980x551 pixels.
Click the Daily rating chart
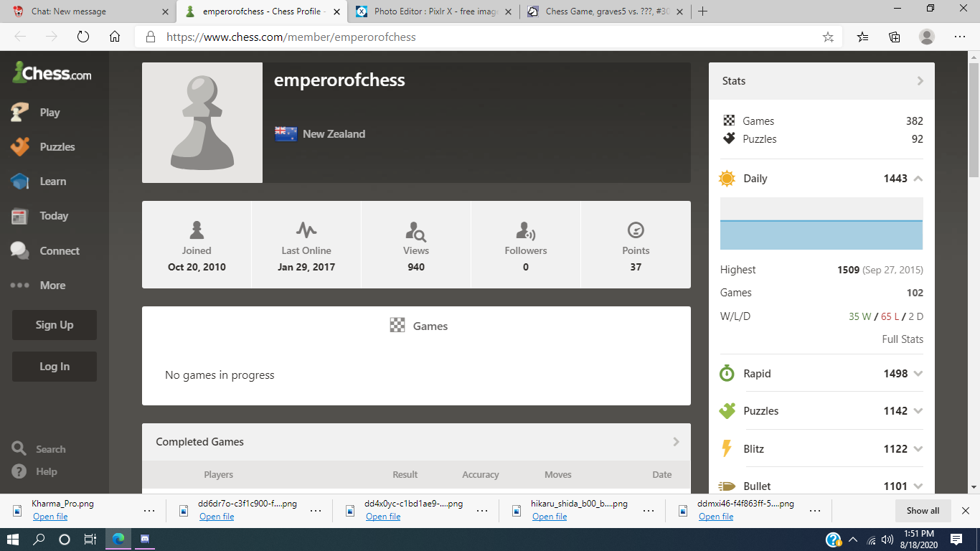[x=821, y=224]
